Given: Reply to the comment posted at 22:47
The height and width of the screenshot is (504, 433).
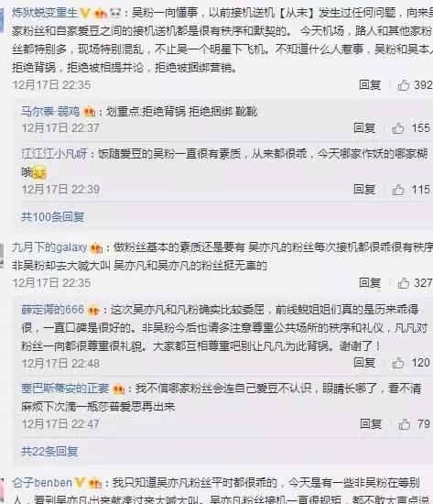Looking at the screenshot, I should pos(371,424).
